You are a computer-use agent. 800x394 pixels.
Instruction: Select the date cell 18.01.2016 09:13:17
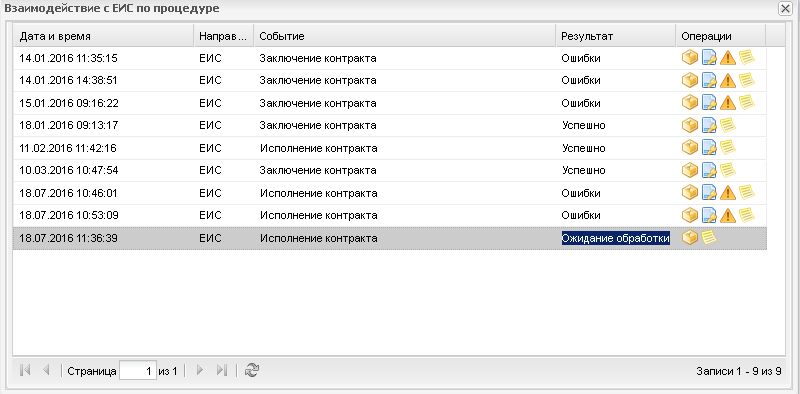pos(68,125)
